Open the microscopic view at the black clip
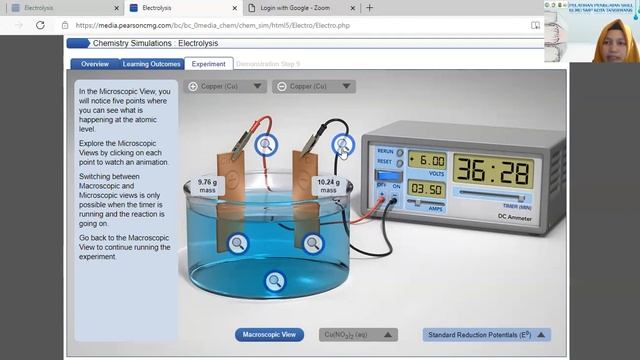Image resolution: width=640 pixels, height=360 pixels. click(343, 144)
